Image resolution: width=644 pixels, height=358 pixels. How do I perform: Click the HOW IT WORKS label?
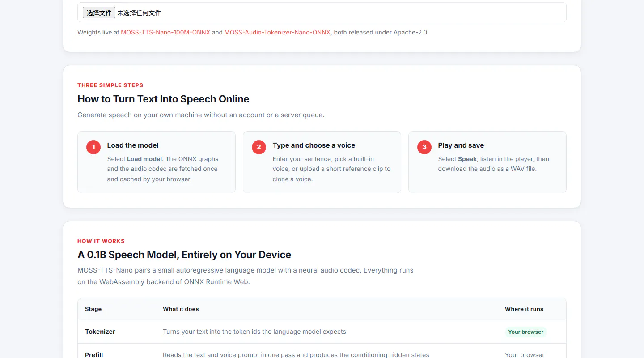[101, 241]
